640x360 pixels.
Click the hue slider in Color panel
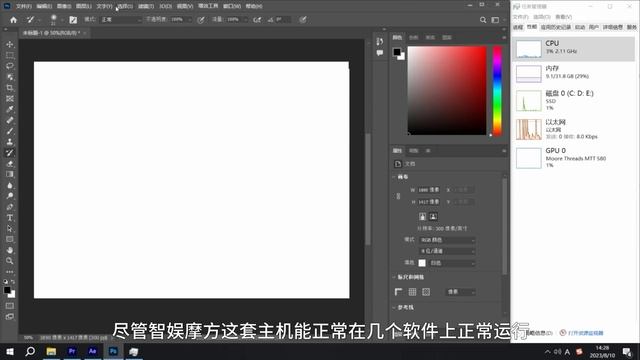coord(497,90)
